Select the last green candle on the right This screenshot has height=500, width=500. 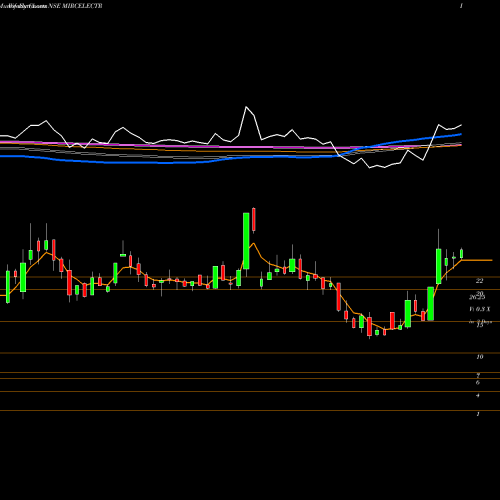point(462,253)
